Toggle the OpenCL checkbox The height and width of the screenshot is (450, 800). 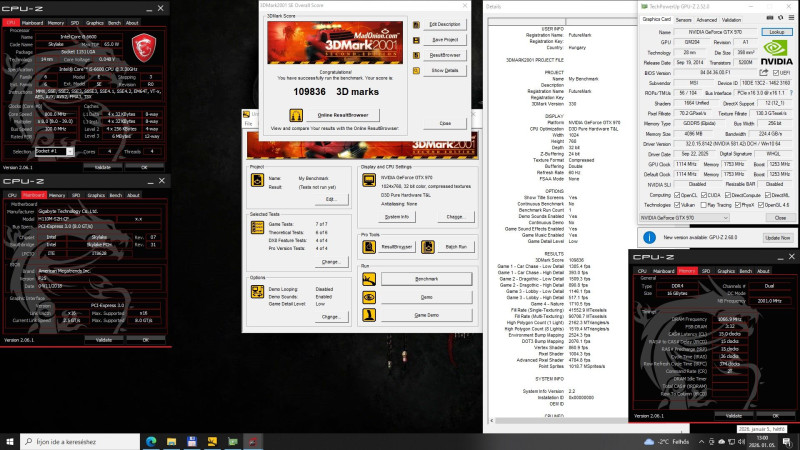click(x=677, y=195)
